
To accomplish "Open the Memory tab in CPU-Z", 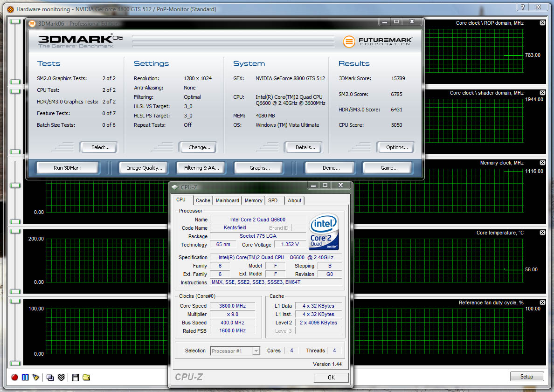I will click(253, 200).
